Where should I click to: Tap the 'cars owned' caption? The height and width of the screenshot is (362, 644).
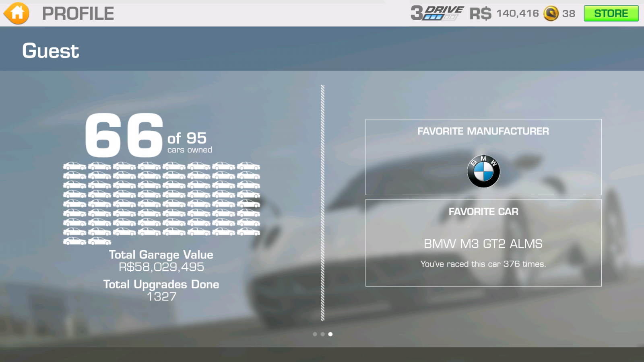pos(190,150)
